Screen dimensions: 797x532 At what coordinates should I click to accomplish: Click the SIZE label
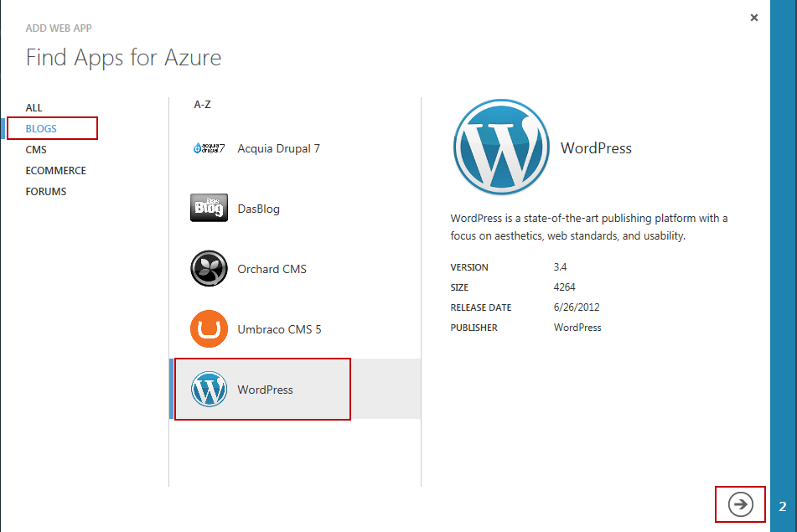(x=459, y=287)
